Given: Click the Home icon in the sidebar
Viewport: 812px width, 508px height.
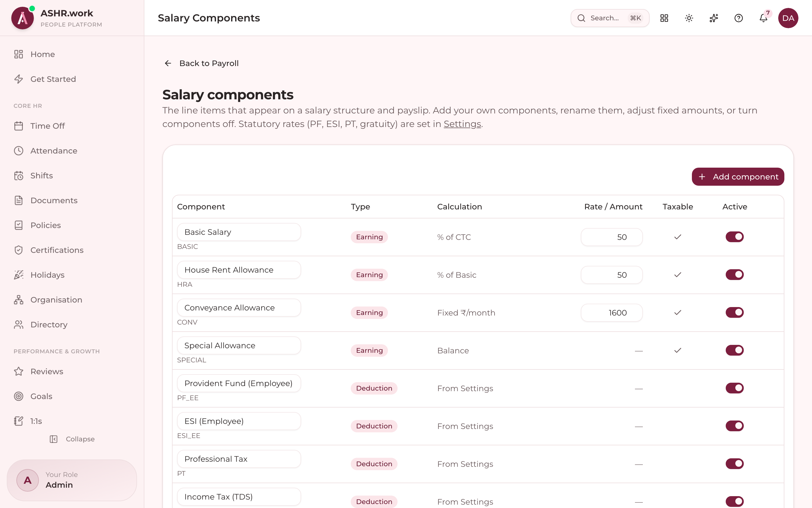Looking at the screenshot, I should coord(18,54).
